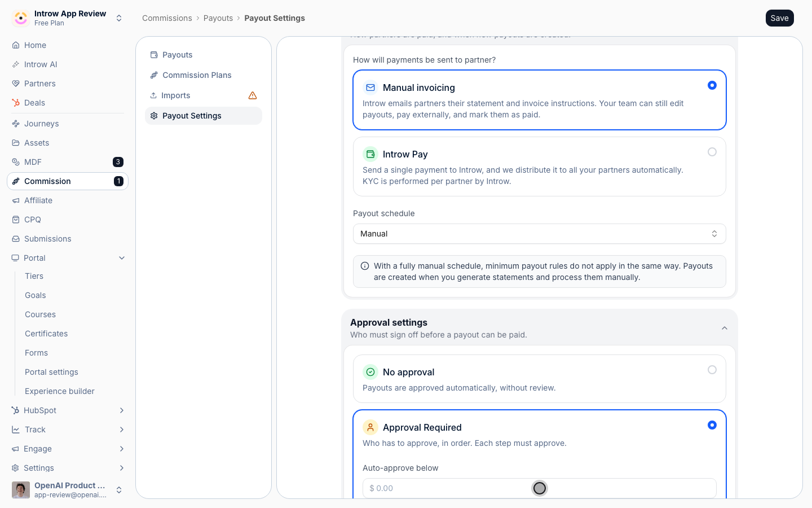Click the Introw AI sparkle icon
The image size is (812, 508).
[x=16, y=64]
